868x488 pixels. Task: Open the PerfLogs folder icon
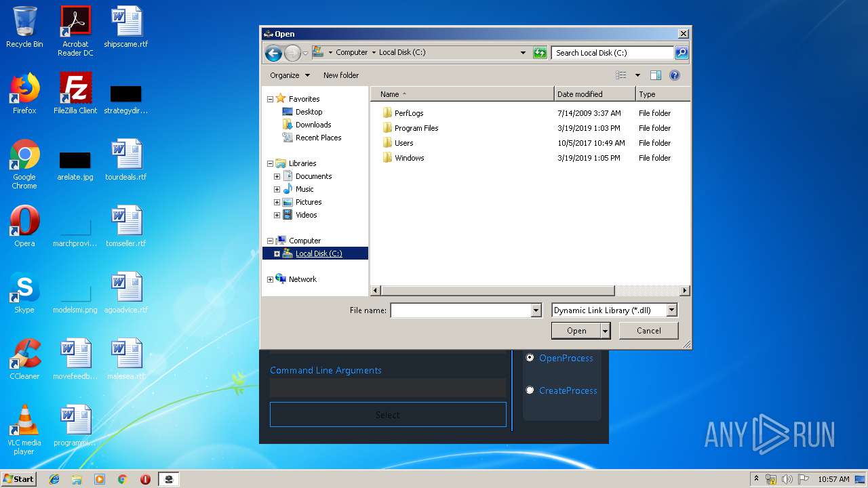[x=387, y=113]
